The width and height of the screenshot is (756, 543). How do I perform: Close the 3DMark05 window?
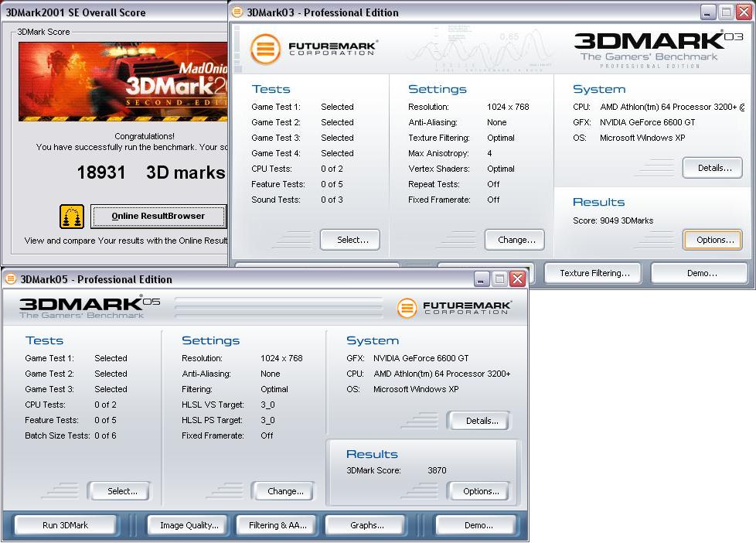tap(517, 278)
